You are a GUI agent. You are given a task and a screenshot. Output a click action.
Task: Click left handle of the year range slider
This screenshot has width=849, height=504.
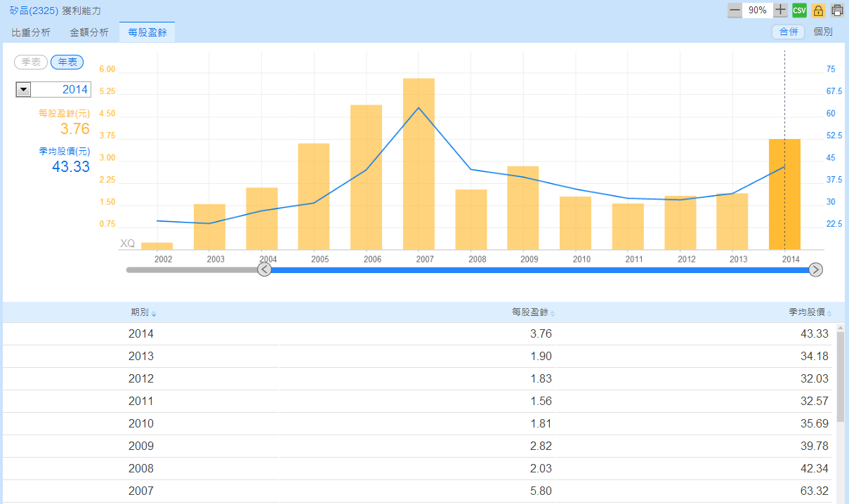click(265, 270)
